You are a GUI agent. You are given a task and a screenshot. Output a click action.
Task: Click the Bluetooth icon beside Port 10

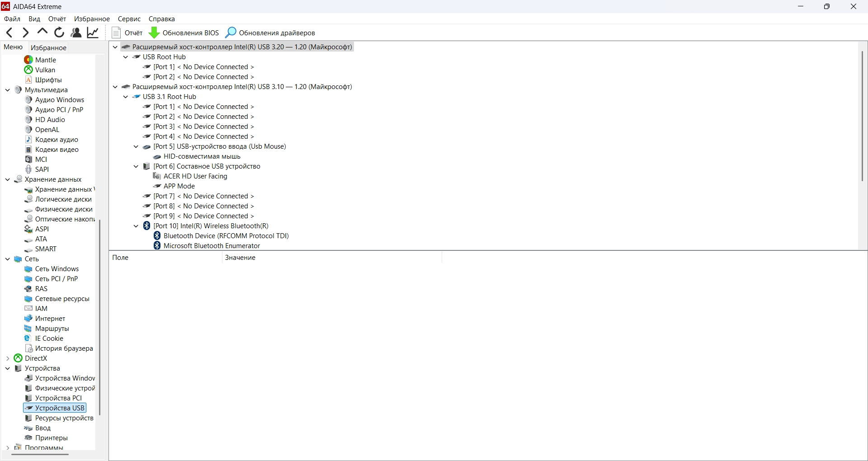(x=146, y=226)
